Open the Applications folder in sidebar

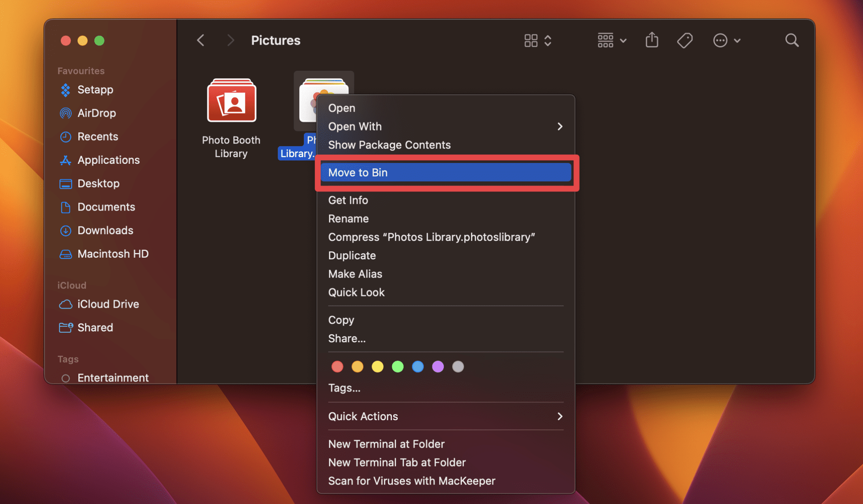109,160
